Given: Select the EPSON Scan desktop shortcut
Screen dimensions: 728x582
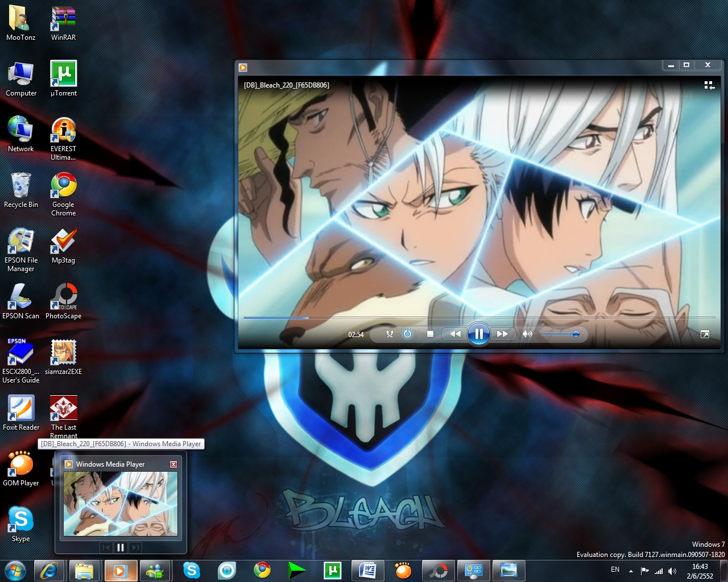Looking at the screenshot, I should pyautogui.click(x=21, y=302).
